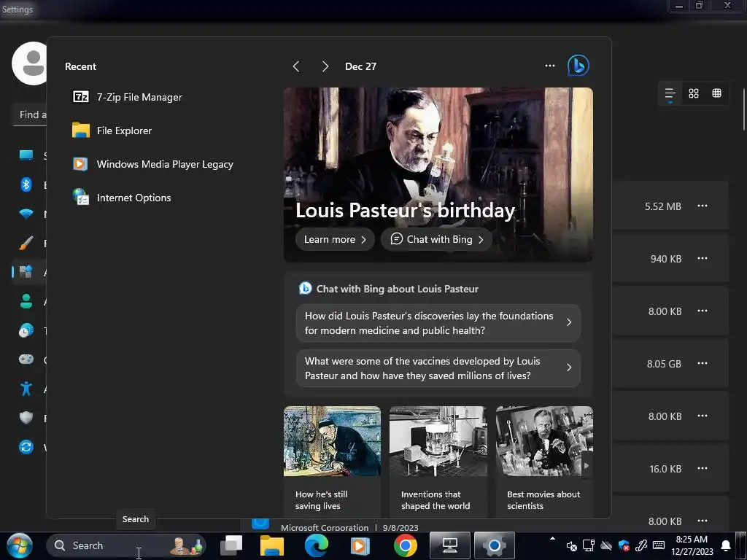Screen dimensions: 747x560
Task: Open the three-dot options in search panel
Action: (x=550, y=66)
